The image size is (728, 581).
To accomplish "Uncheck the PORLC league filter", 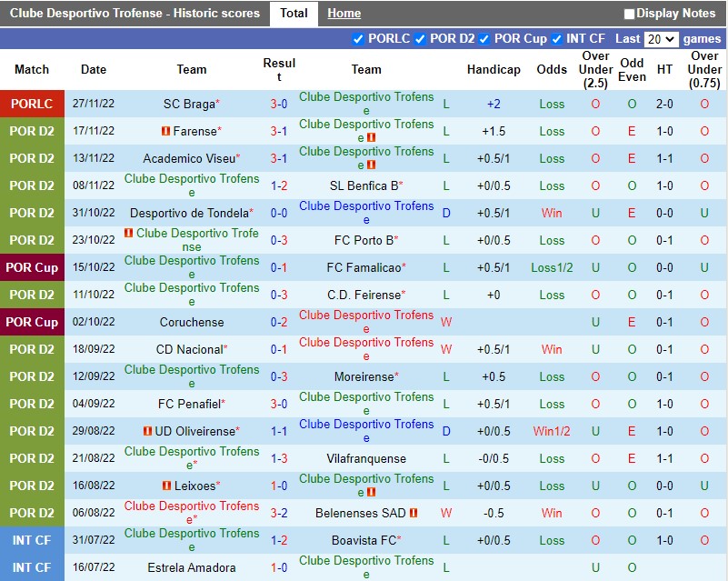I will [358, 39].
